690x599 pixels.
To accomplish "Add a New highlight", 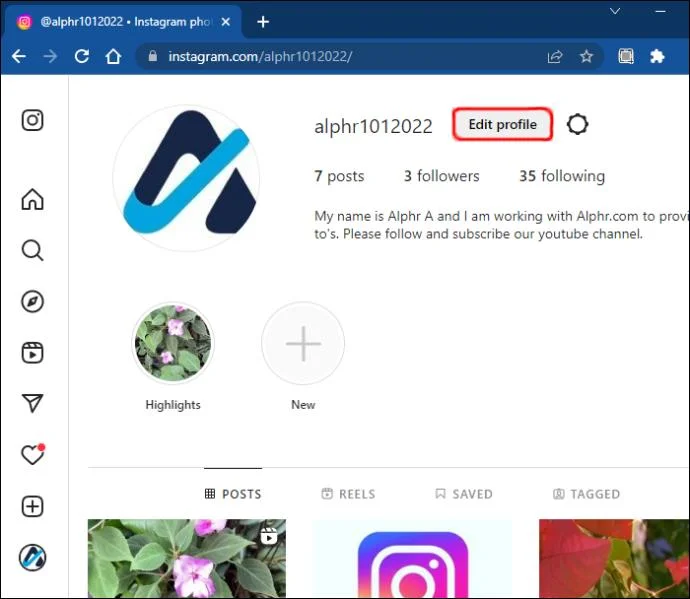I will [303, 343].
